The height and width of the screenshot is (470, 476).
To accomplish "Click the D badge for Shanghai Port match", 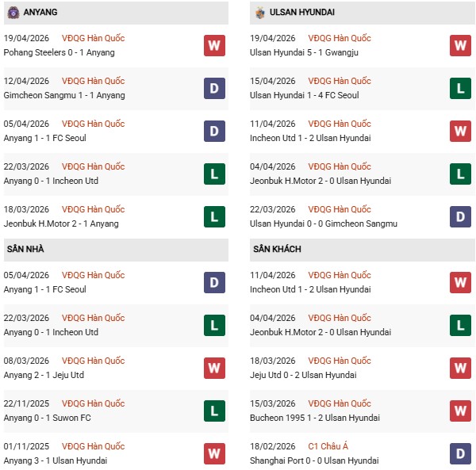I will coord(461,453).
